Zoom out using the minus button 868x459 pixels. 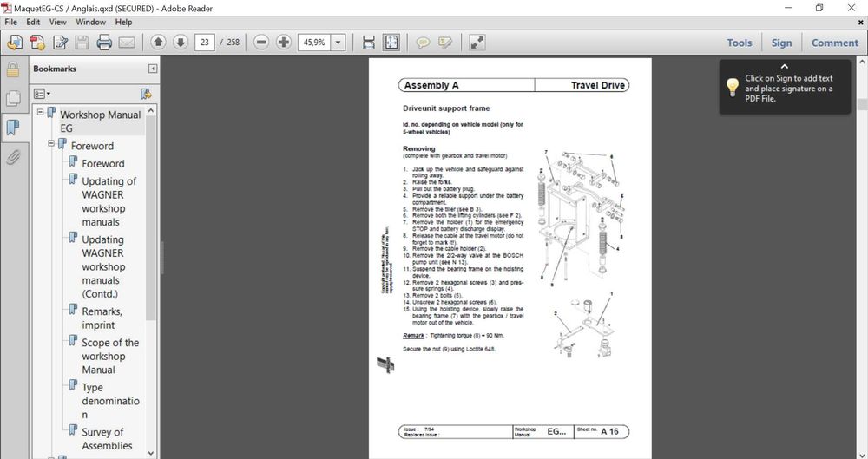[x=262, y=42]
